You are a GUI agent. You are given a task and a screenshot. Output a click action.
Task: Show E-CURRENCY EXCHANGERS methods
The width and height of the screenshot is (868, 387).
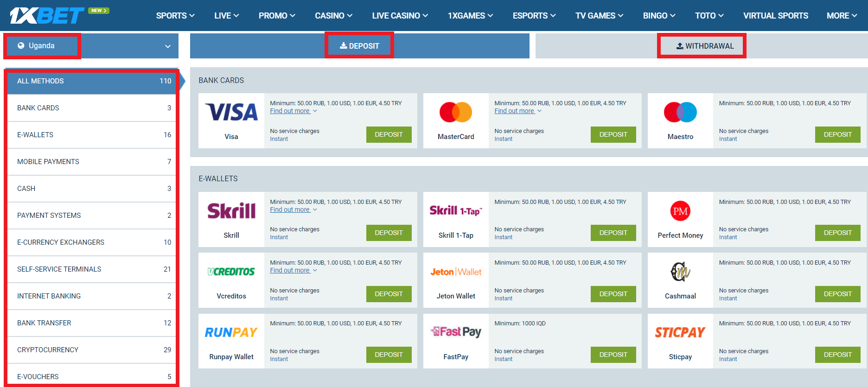coord(92,242)
